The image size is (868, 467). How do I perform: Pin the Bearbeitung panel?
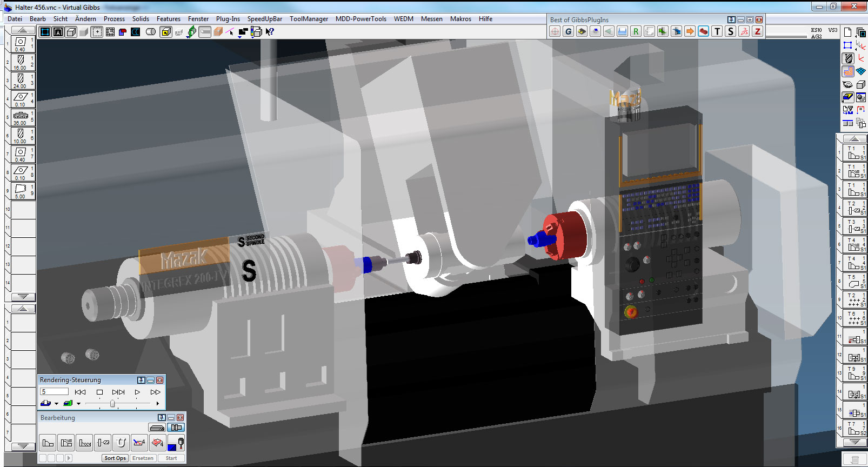click(x=162, y=418)
